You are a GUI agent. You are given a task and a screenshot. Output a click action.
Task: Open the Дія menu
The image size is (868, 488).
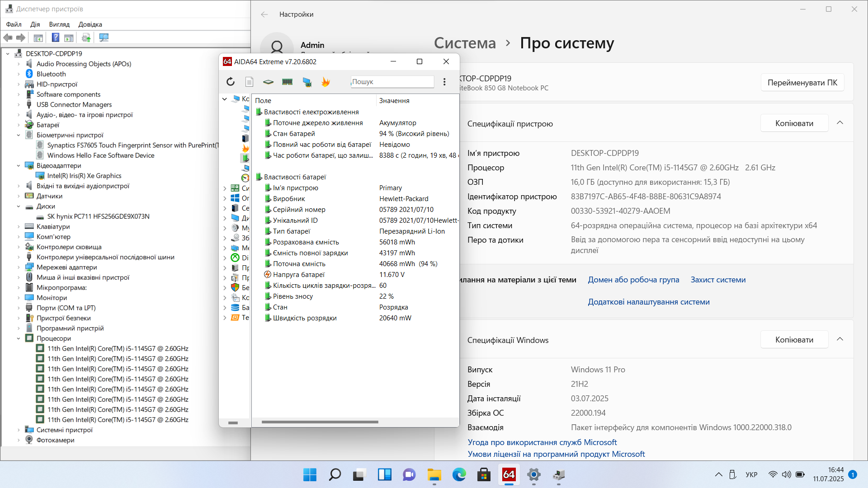tap(35, 24)
